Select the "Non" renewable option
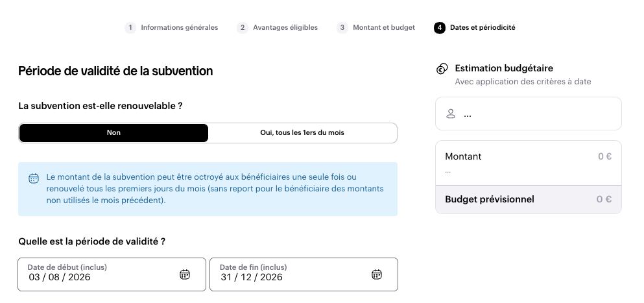The width and height of the screenshot is (644, 303). pyautogui.click(x=113, y=133)
